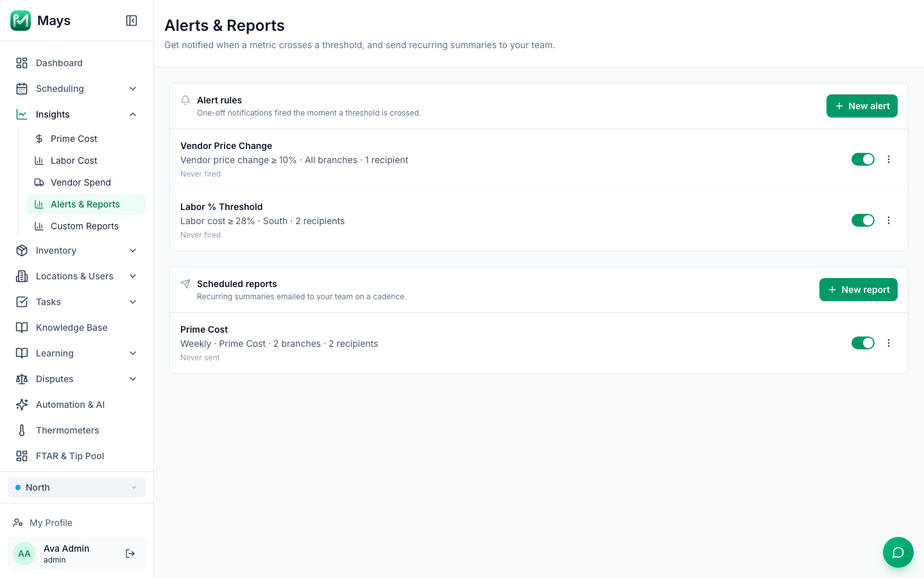The width and height of the screenshot is (924, 578).
Task: Click the Ava Admin user name
Action: click(x=67, y=548)
